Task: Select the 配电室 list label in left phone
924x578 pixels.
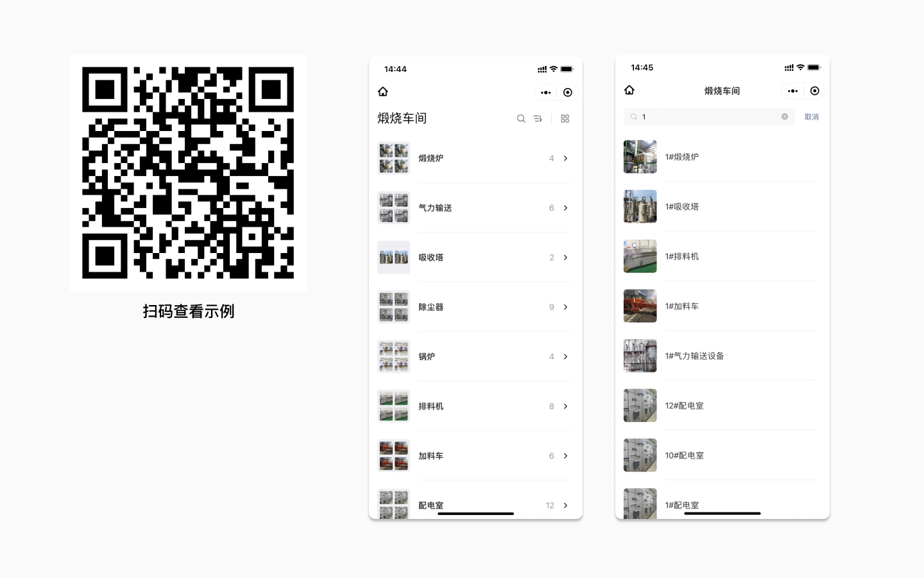Action: [x=431, y=505]
